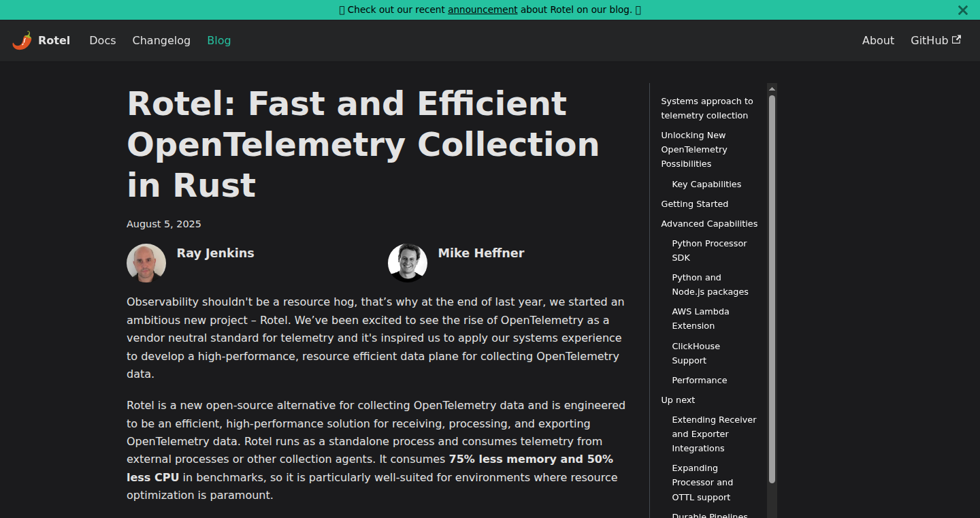Close the announcement banner
This screenshot has height=518, width=980.
[x=962, y=10]
